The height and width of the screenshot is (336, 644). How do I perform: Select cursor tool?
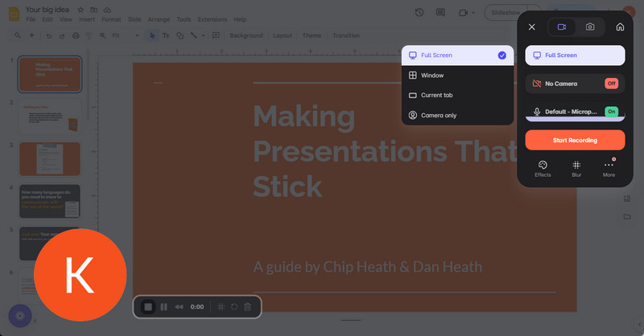[152, 35]
